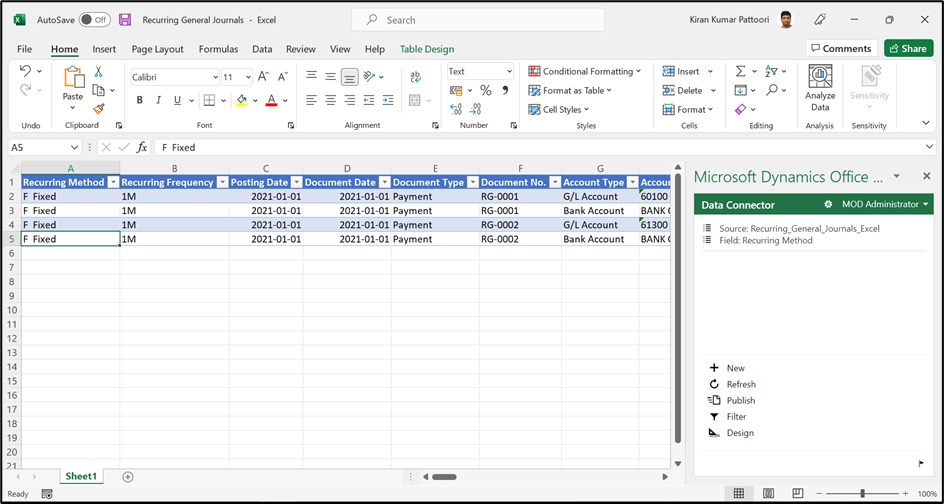Open Document Type filter dropdown
944x504 pixels.
point(473,182)
